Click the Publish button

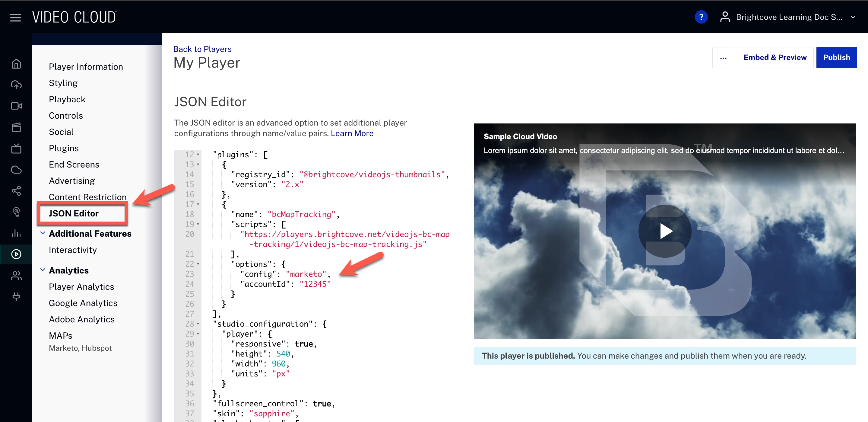[836, 57]
